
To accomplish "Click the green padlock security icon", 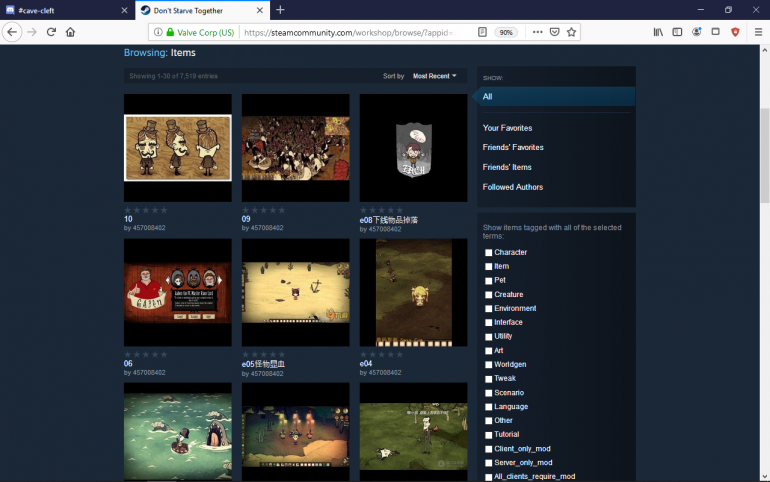I will 170,32.
